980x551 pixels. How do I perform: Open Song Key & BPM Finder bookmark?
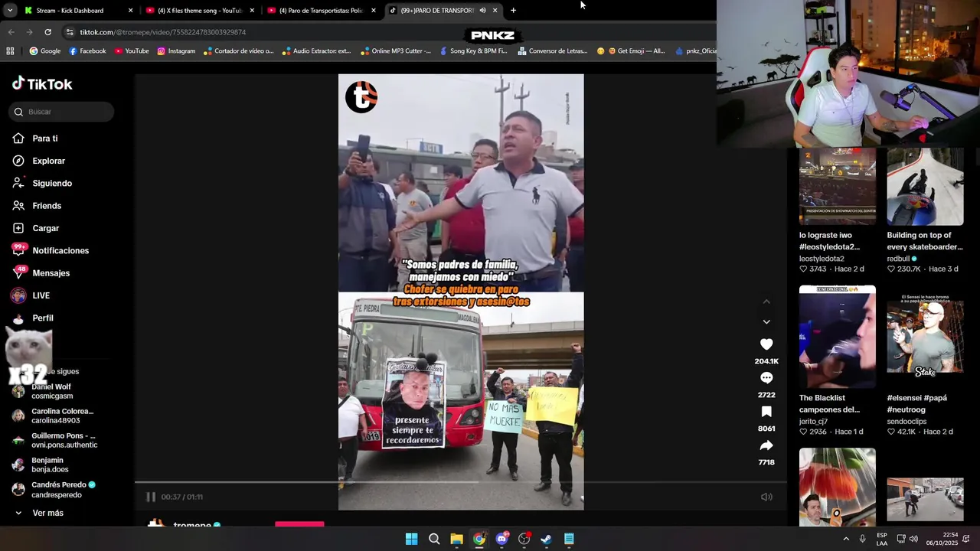pos(473,51)
